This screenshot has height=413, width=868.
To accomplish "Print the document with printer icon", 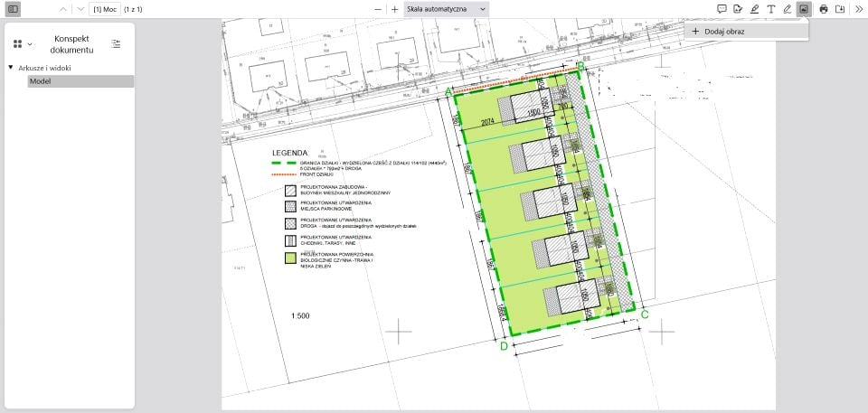I will pos(824,9).
